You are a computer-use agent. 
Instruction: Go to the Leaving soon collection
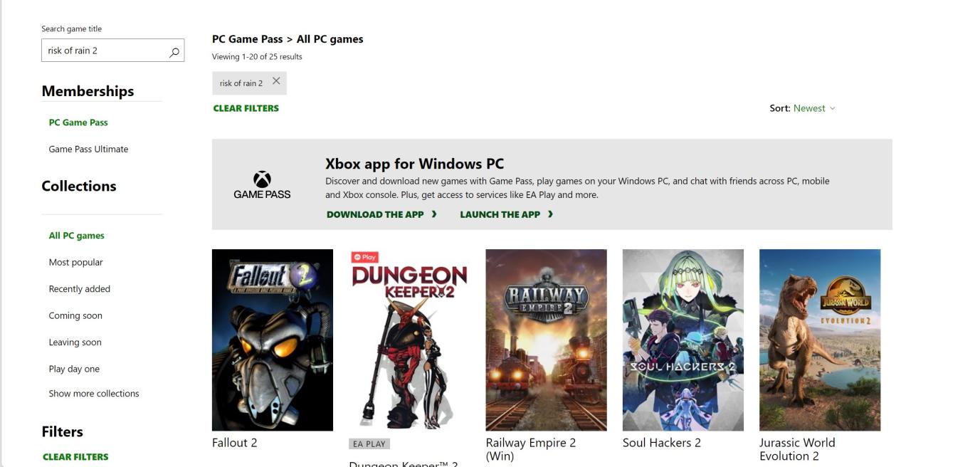(x=75, y=342)
